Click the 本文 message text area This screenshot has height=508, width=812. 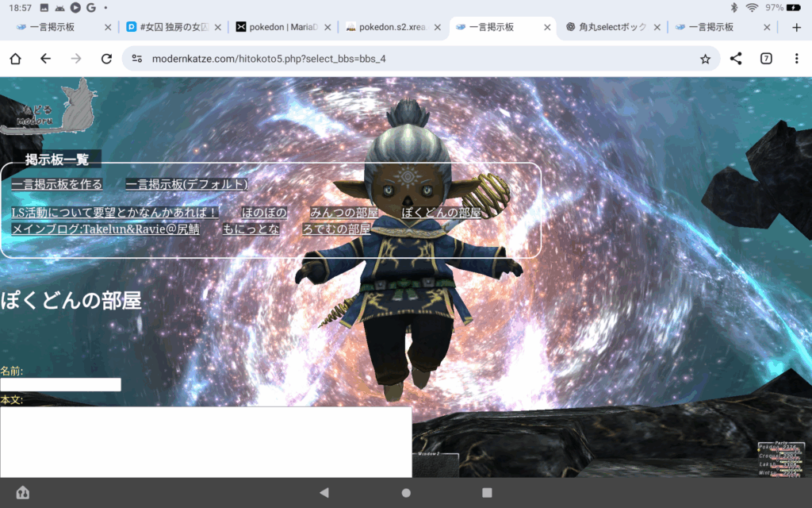click(205, 441)
